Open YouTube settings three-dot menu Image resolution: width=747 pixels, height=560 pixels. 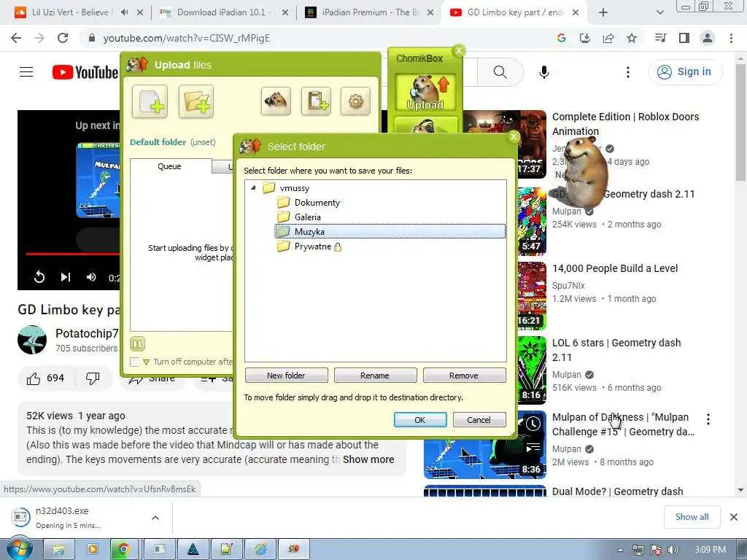click(628, 72)
